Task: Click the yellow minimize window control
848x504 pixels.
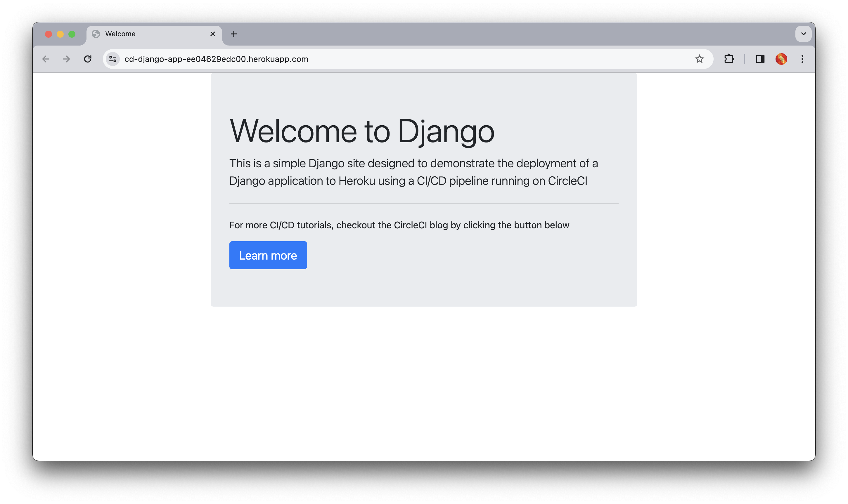Action: pyautogui.click(x=60, y=34)
